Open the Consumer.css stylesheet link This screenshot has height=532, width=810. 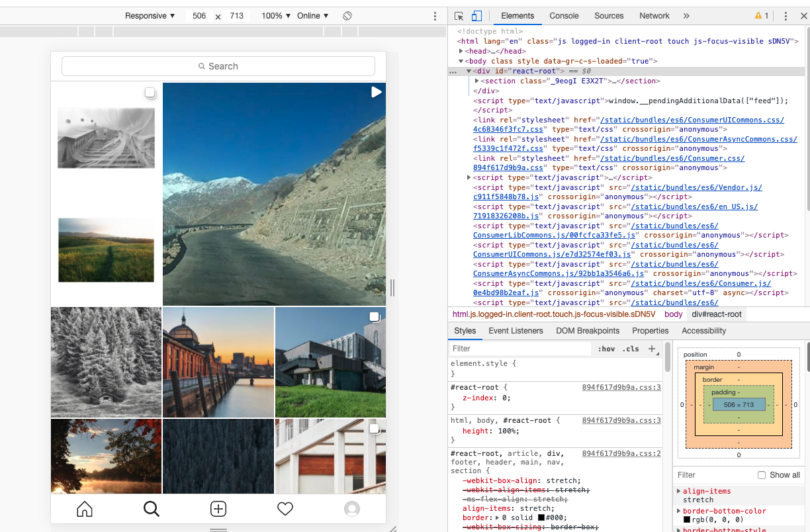[672, 158]
